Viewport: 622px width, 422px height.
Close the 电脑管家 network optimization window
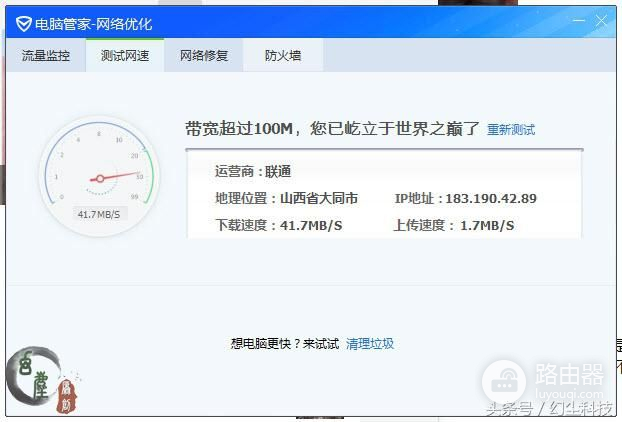pos(602,20)
